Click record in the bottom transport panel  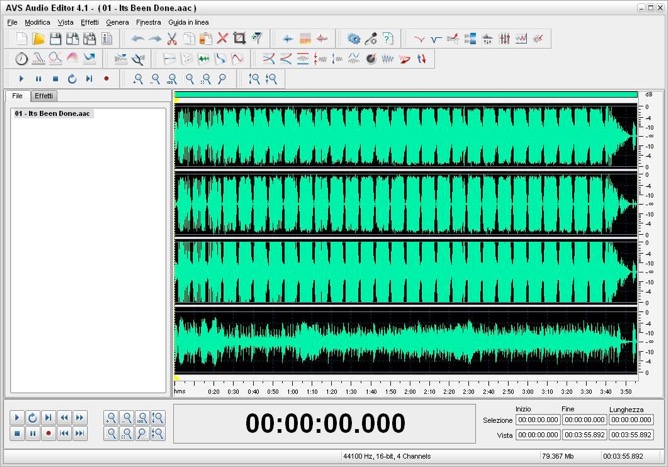pos(49,433)
